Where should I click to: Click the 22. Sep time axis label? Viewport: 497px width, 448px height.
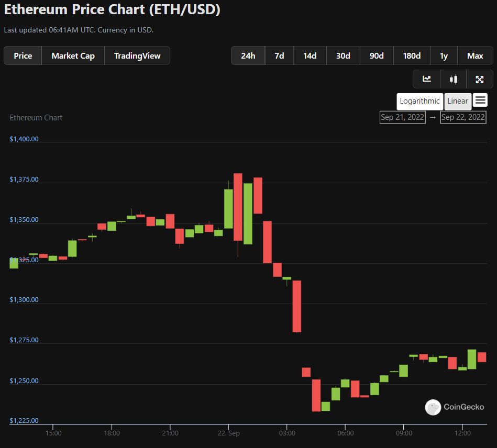pos(228,433)
